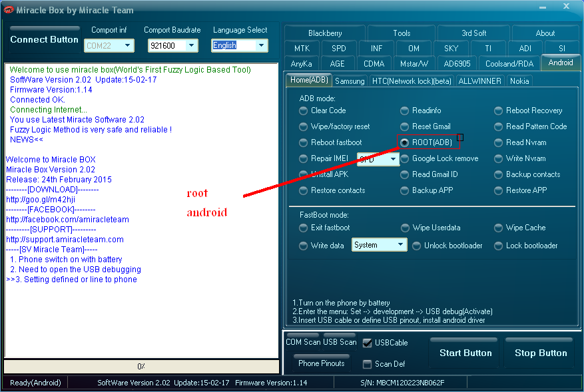
Task: Switch to the INF tab
Action: pos(376,49)
